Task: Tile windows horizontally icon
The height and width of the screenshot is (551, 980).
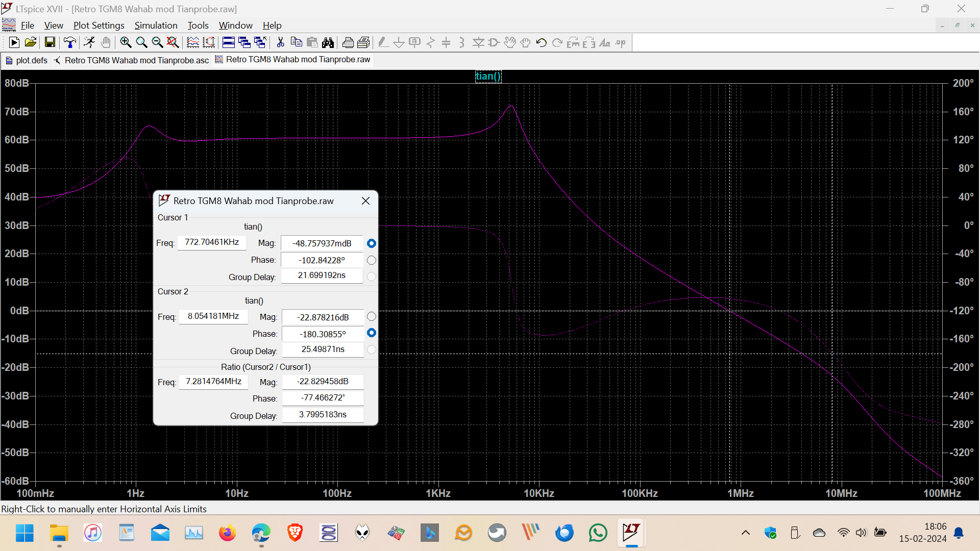Action: pos(229,43)
